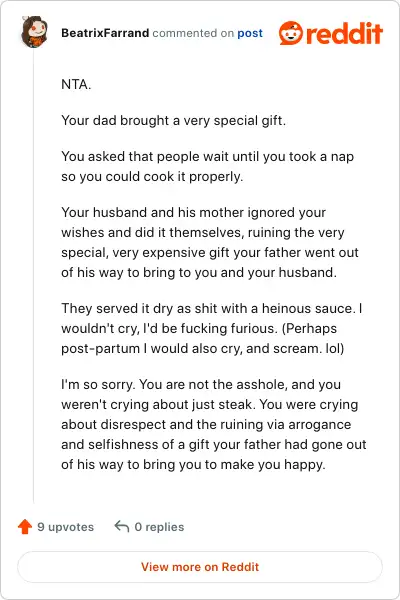Click the paragraph starting 'They served it dry'
Viewport: 400px width, 600px height.
[x=212, y=328]
